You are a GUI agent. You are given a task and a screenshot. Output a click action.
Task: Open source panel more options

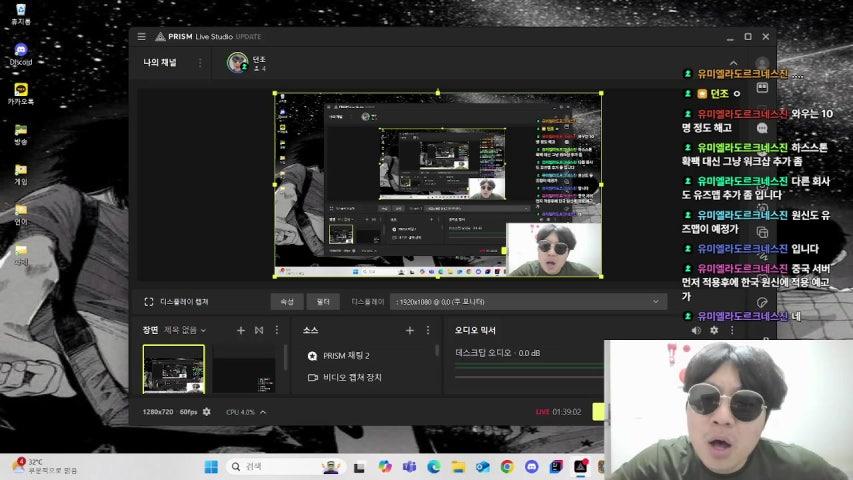428,330
